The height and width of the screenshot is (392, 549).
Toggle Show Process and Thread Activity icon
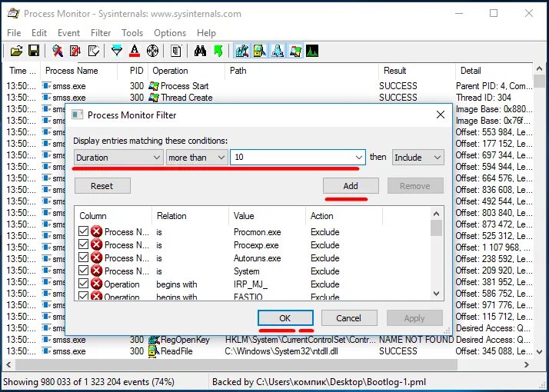296,51
